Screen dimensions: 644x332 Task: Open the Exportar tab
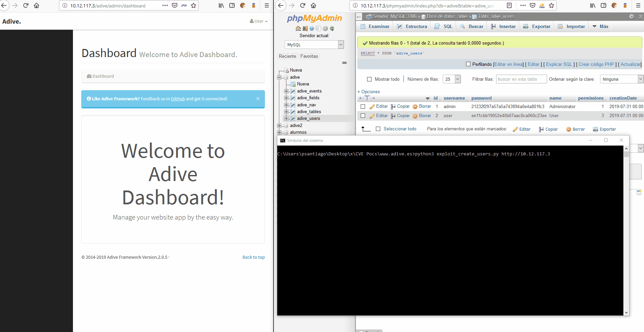pyautogui.click(x=537, y=26)
